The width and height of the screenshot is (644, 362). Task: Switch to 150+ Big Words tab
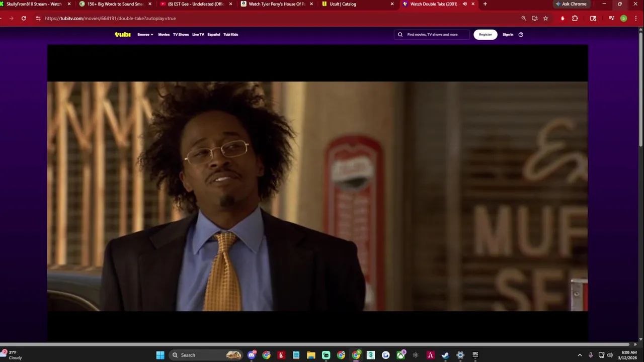[x=115, y=4]
